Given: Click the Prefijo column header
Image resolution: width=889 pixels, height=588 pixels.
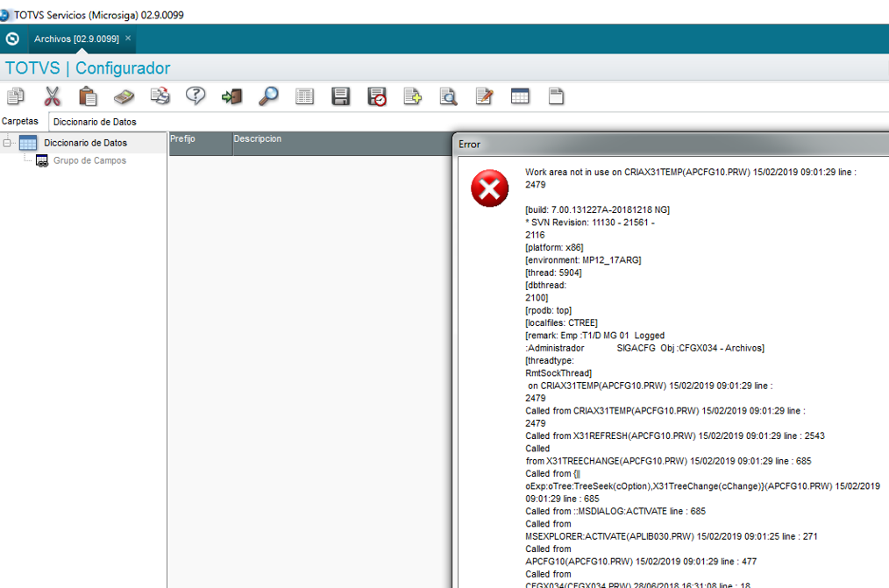Looking at the screenshot, I should click(x=201, y=143).
